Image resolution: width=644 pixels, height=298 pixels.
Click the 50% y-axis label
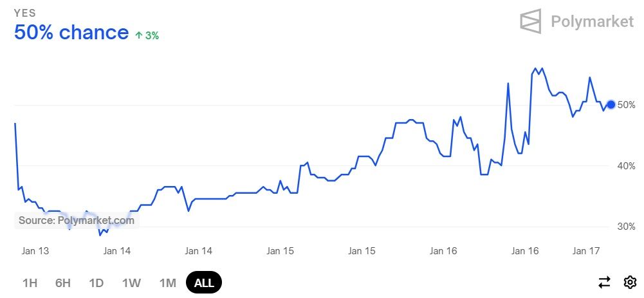pyautogui.click(x=627, y=105)
